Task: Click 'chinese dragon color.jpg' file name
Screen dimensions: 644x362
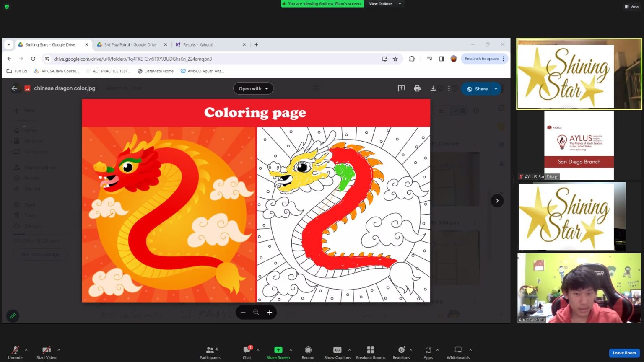Action: point(65,88)
